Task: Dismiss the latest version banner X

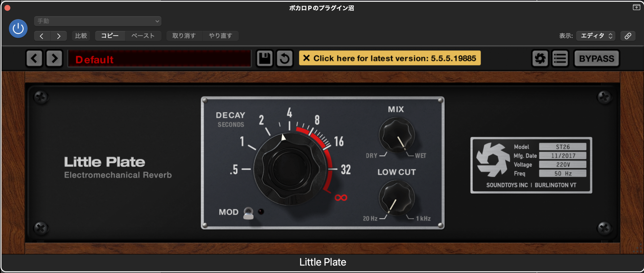Action: pos(306,58)
